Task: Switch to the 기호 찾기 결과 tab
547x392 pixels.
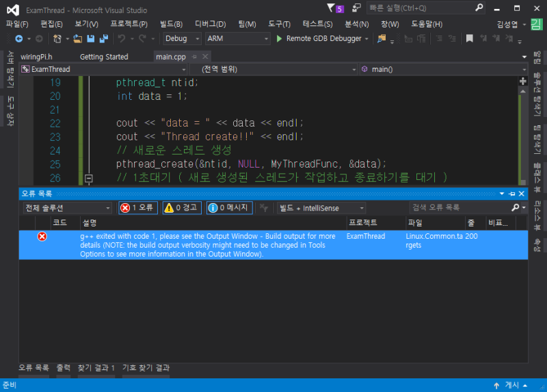Action: 146,368
